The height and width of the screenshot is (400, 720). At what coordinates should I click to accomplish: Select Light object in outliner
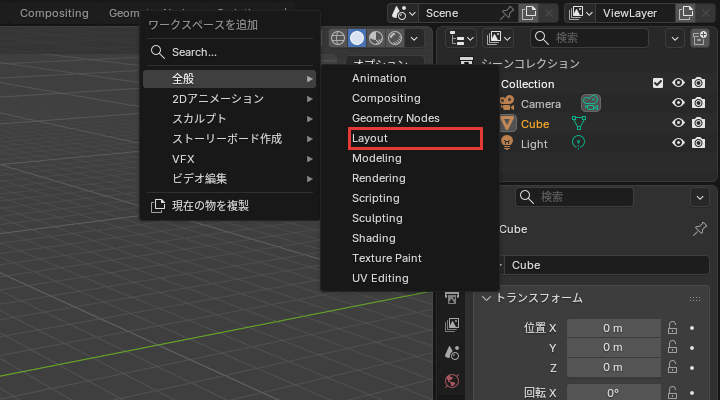pyautogui.click(x=534, y=144)
